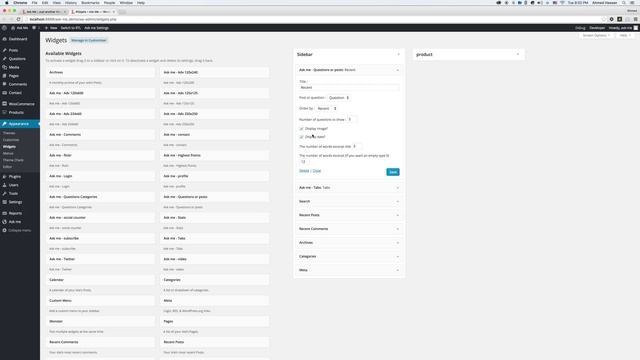Open the Apple menu
The width and height of the screenshot is (640, 360).
[x=6, y=3]
